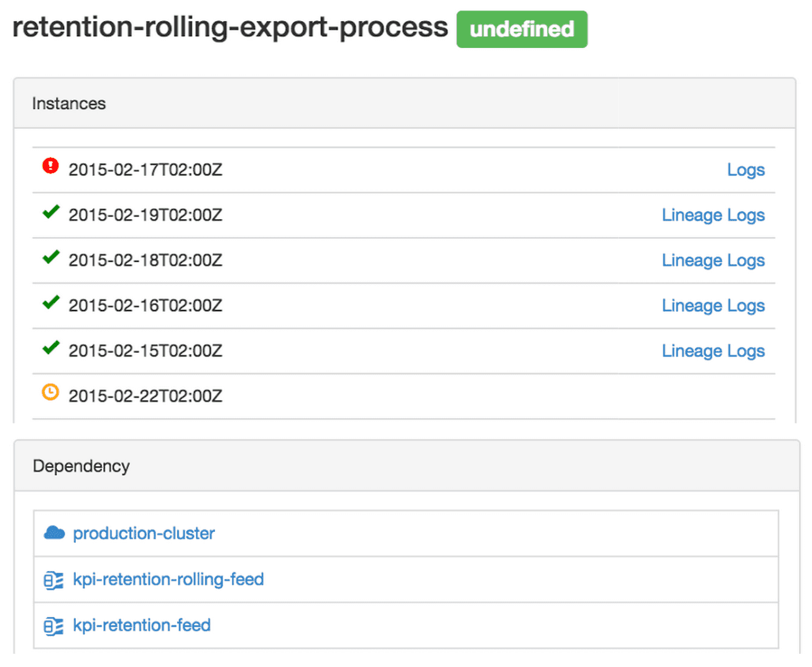Select the 2015-02-19T02:00Z instance timestamp
The height and width of the screenshot is (667, 812).
point(145,215)
